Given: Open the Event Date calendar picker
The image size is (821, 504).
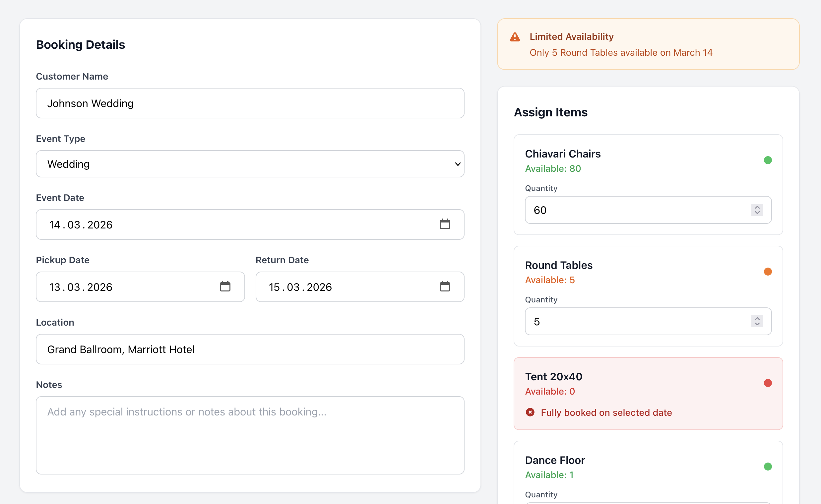Looking at the screenshot, I should pyautogui.click(x=445, y=224).
